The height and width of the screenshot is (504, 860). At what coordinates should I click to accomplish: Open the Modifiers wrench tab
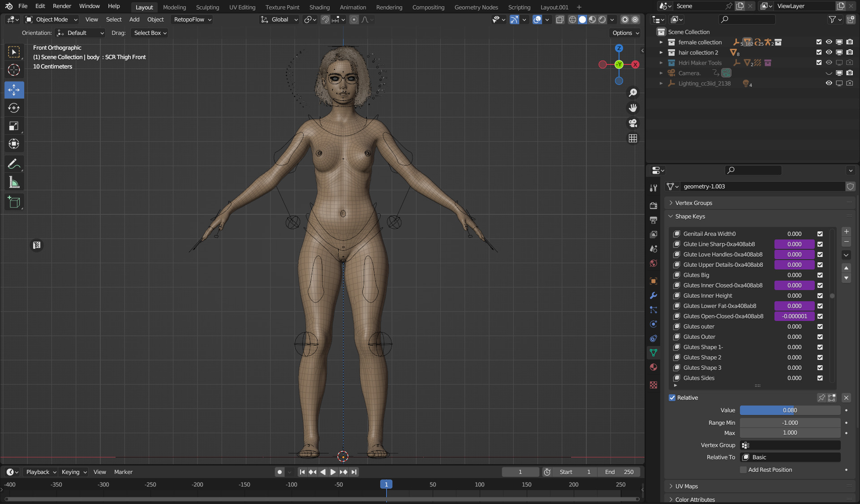point(654,295)
